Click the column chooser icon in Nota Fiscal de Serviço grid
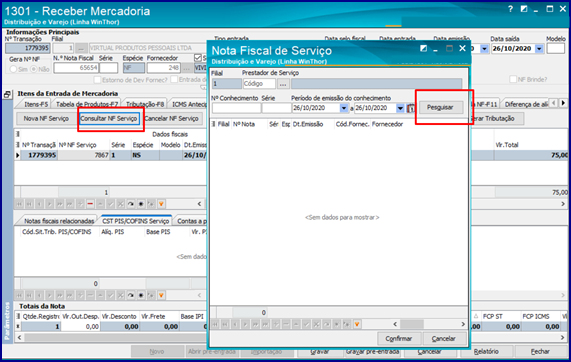Viewport: 571px width, 362px height. click(214, 124)
